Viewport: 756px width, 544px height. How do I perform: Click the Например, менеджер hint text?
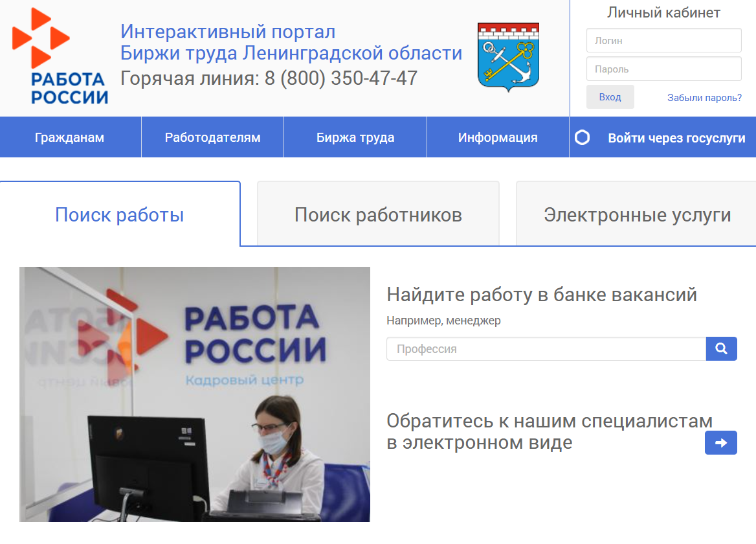pyautogui.click(x=443, y=321)
